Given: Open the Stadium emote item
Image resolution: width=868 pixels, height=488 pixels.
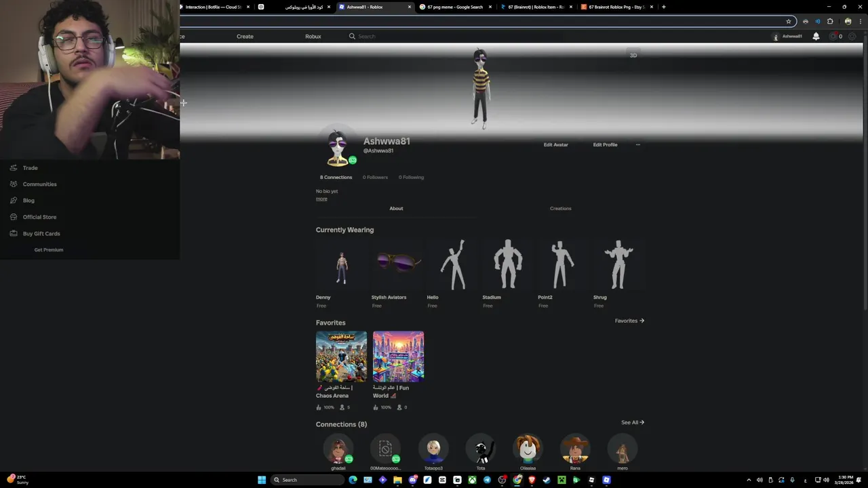Looking at the screenshot, I should pyautogui.click(x=508, y=263).
